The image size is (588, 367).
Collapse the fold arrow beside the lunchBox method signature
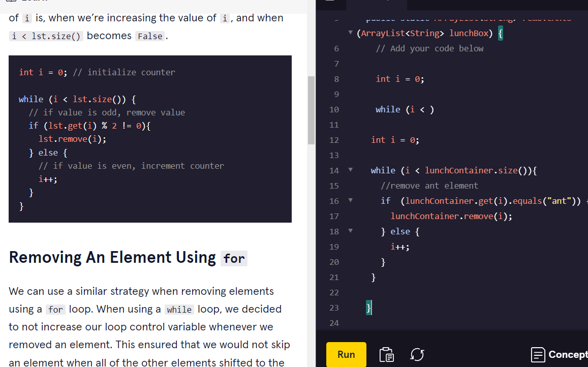click(350, 33)
